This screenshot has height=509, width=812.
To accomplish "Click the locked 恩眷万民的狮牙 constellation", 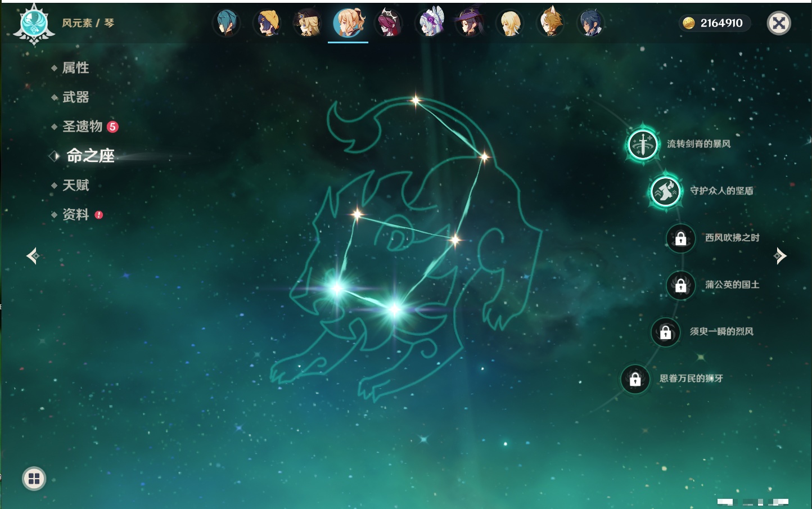I will coord(635,379).
